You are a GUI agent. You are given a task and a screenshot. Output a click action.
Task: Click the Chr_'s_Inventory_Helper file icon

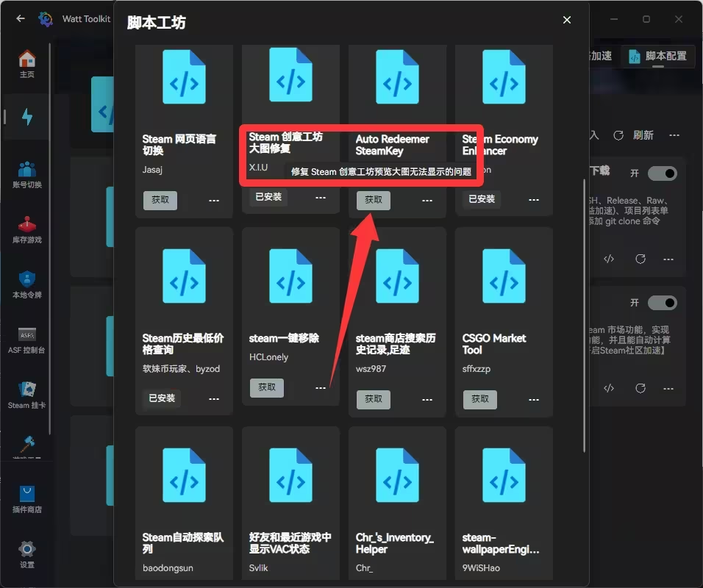397,475
